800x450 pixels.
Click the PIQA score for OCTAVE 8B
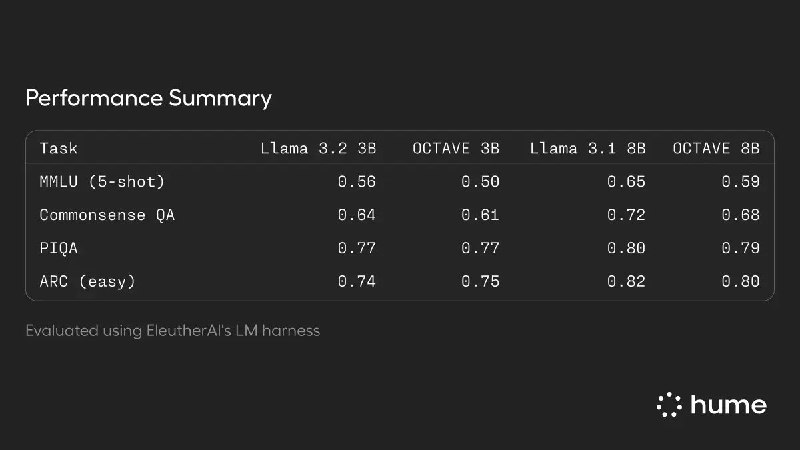(x=741, y=248)
